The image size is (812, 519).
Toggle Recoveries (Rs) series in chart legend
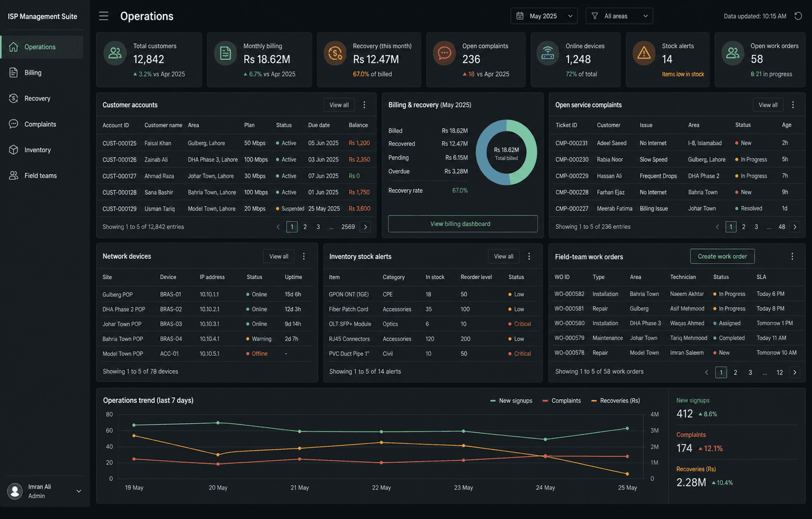pyautogui.click(x=615, y=401)
